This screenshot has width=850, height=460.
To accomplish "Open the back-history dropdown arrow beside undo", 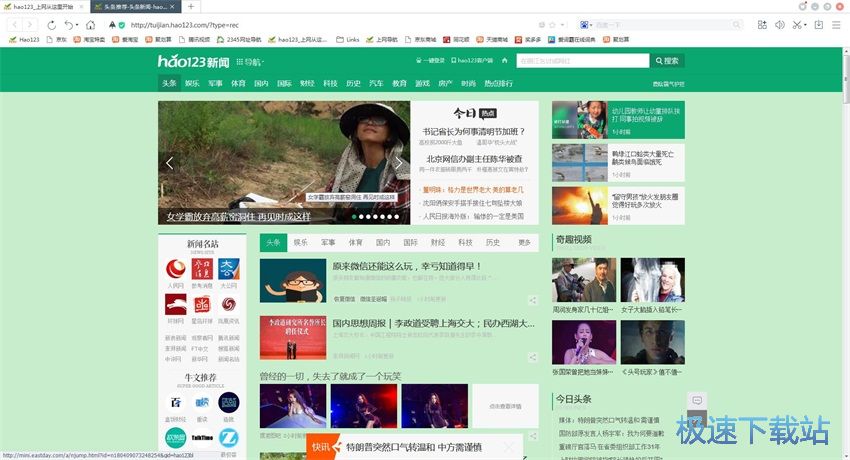I will tap(77, 25).
